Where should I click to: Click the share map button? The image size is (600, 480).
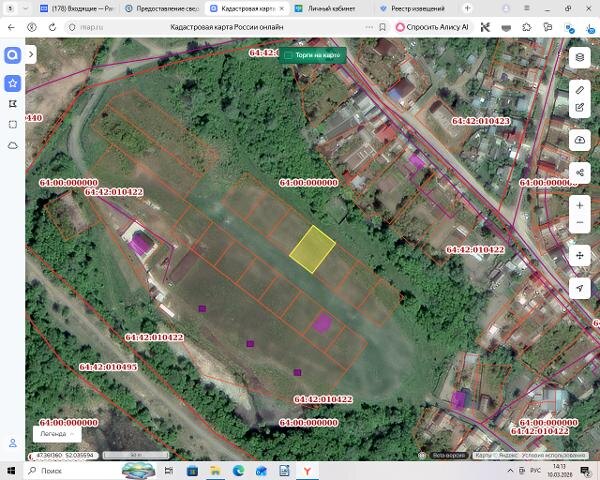tap(580, 173)
